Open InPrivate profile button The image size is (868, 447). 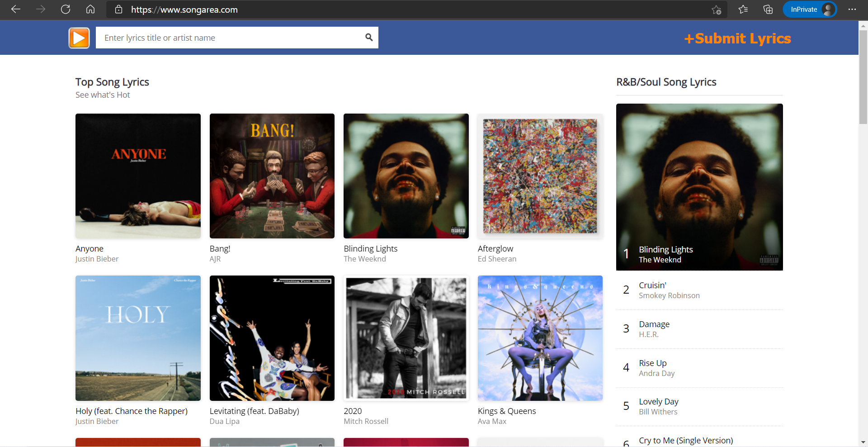(810, 10)
